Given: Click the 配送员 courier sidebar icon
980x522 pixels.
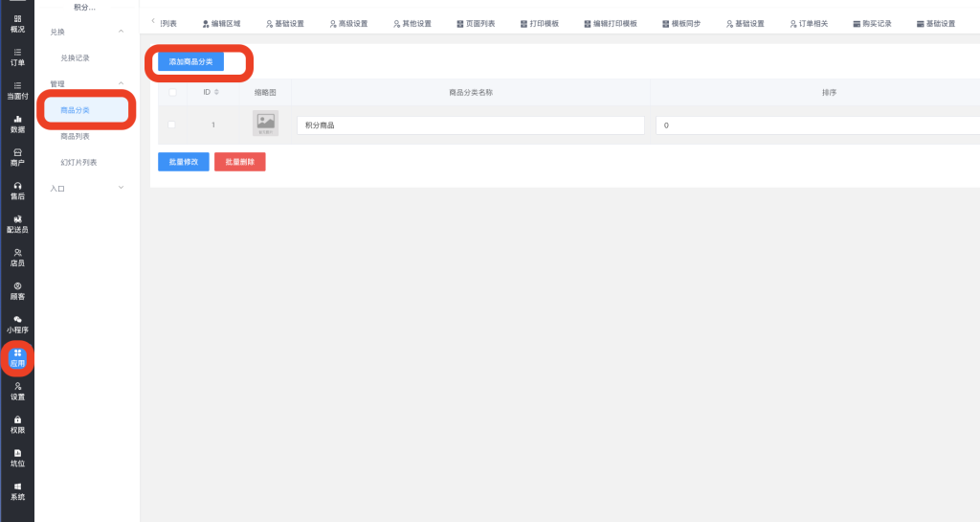Looking at the screenshot, I should point(17,224).
